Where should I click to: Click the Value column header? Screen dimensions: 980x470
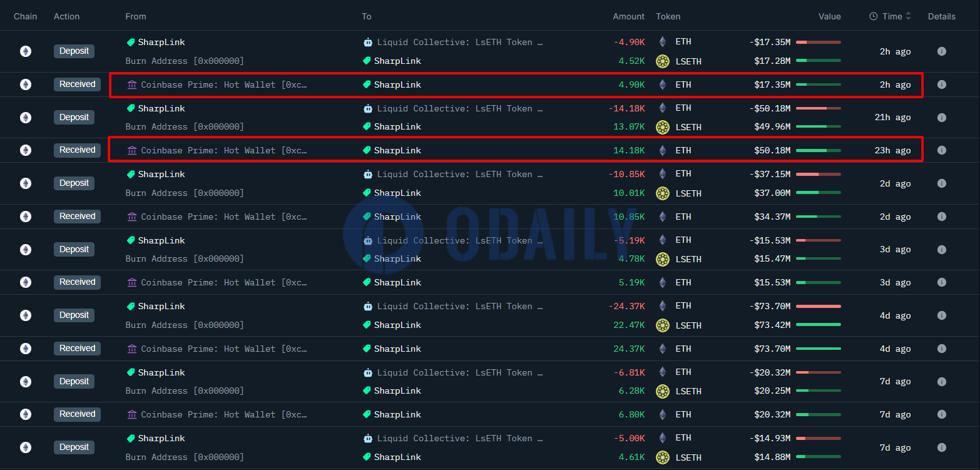[x=830, y=16]
